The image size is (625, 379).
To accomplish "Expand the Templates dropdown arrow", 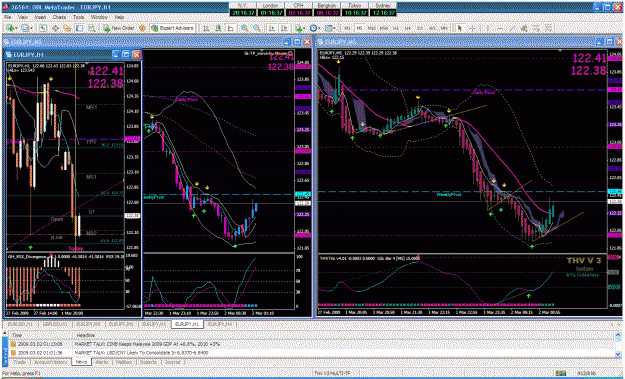I will tap(334, 28).
